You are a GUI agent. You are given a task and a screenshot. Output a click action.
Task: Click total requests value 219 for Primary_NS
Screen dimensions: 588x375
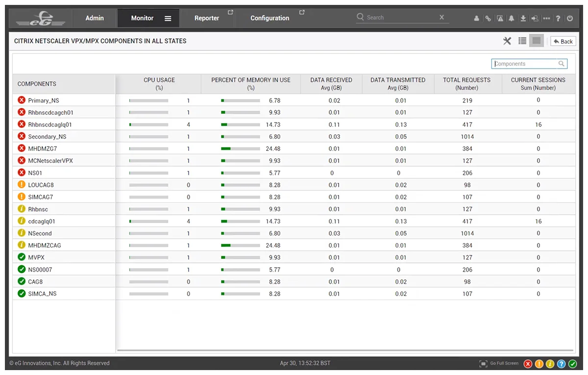click(x=467, y=100)
